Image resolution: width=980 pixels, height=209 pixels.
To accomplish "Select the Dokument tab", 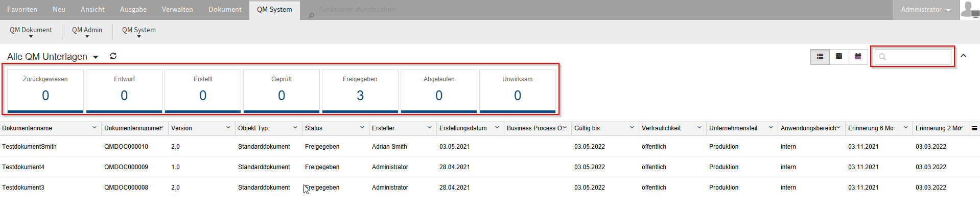I will tap(225, 10).
